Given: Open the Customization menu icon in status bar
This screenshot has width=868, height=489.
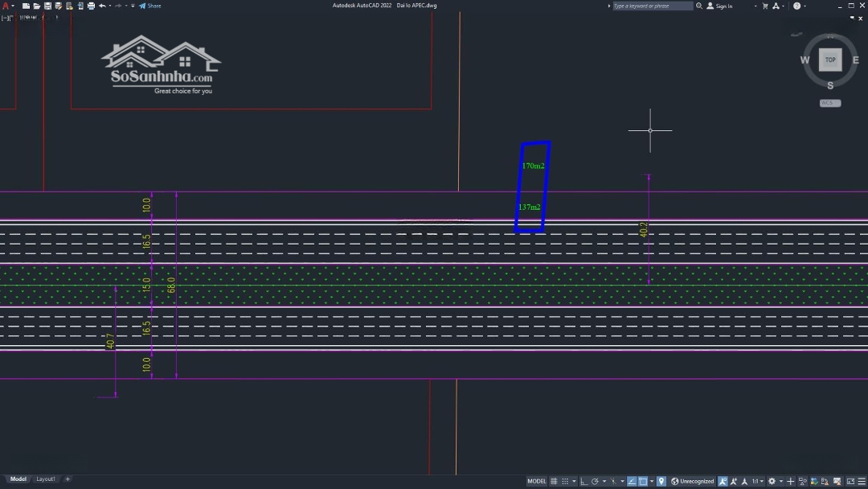Looking at the screenshot, I should (861, 481).
